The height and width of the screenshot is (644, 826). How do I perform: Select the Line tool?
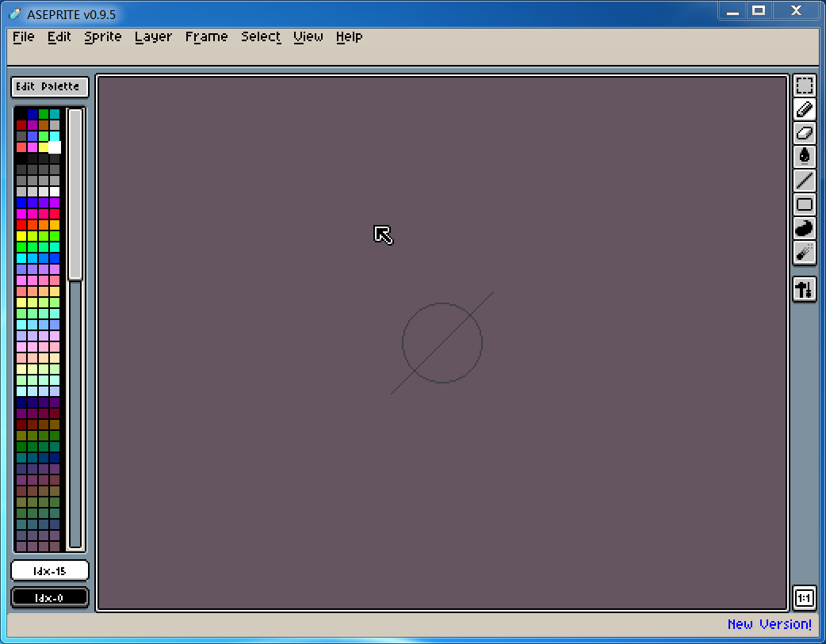pos(805,181)
